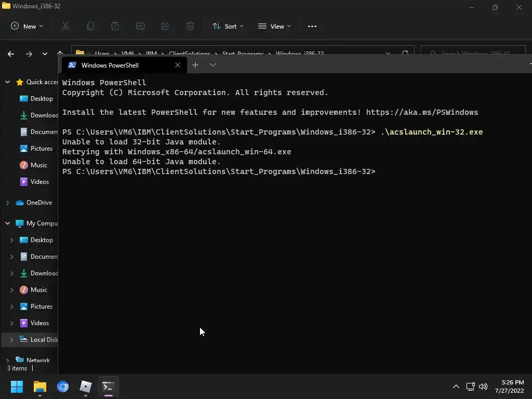Click the https://aka.ms/PSWindows link

click(x=422, y=112)
